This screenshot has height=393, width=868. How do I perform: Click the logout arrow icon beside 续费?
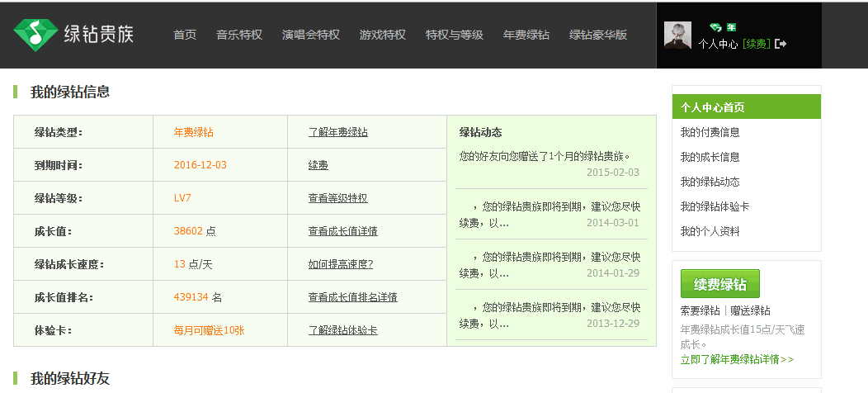(x=781, y=44)
